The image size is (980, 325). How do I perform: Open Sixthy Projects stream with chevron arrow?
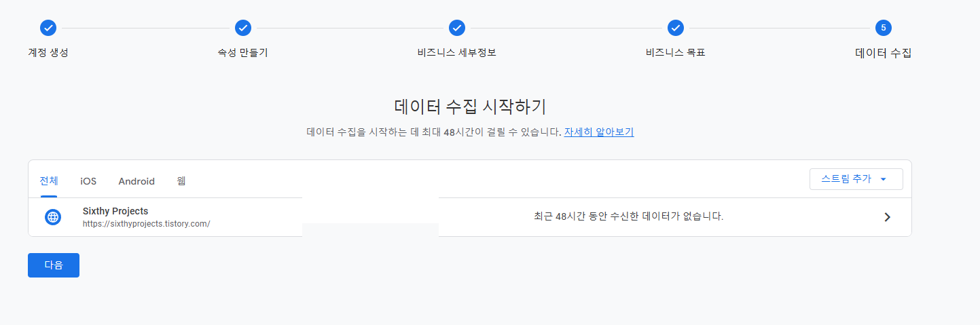coord(887,217)
